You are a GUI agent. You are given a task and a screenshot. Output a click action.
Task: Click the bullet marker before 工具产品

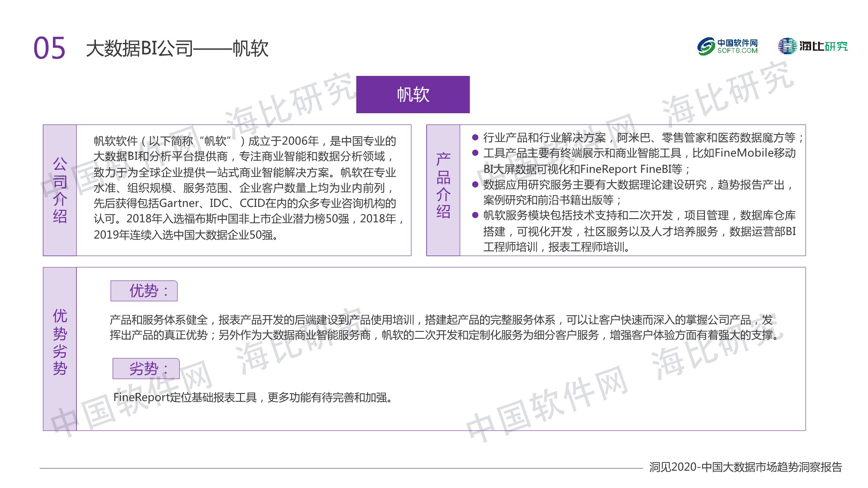tap(475, 152)
